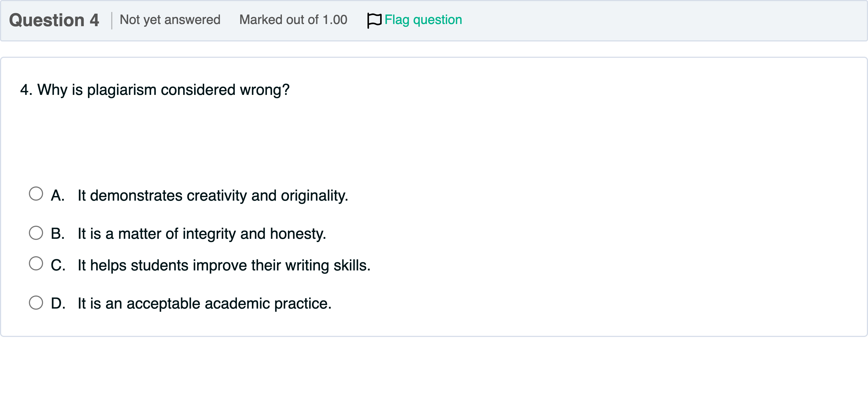Image resolution: width=868 pixels, height=410 pixels.
Task: Click the 'Why is plagiarism considered wrong?' question text
Action: coord(163,90)
